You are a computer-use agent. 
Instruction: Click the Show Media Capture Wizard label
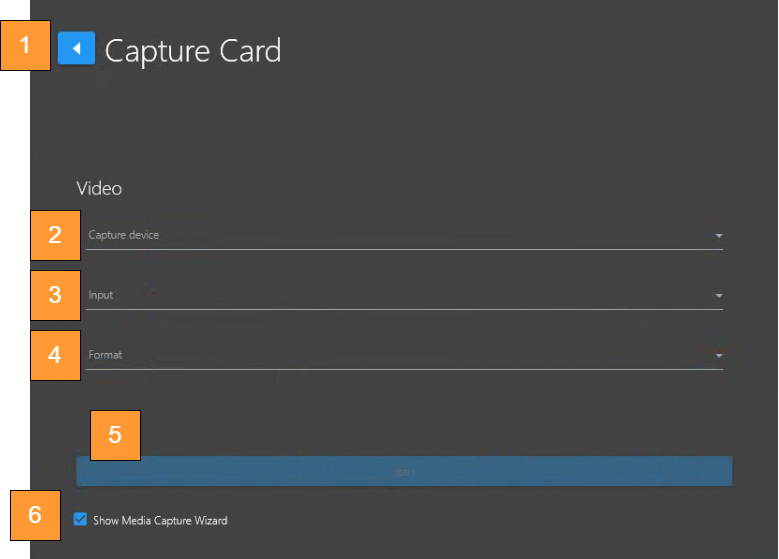coord(160,521)
